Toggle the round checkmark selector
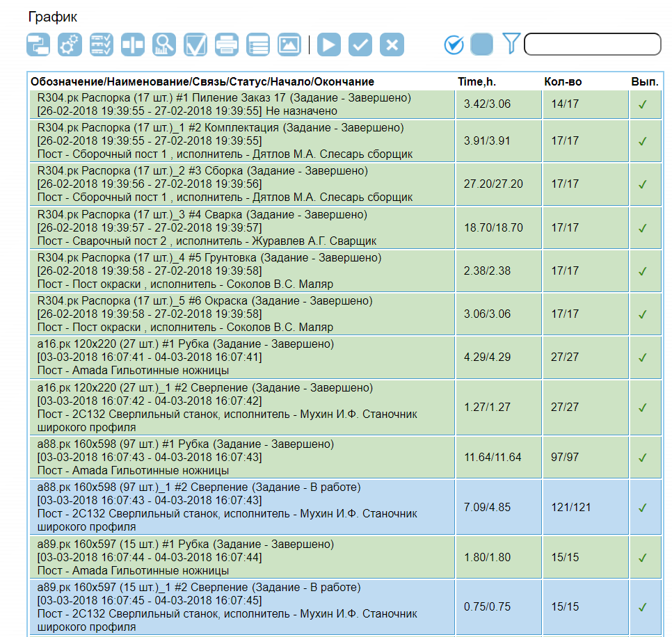 click(x=454, y=45)
